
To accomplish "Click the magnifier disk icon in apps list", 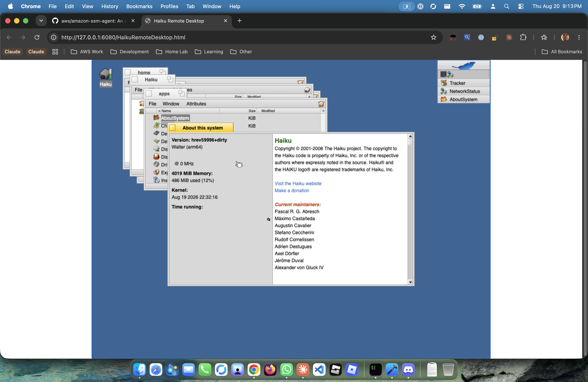I will click(156, 149).
